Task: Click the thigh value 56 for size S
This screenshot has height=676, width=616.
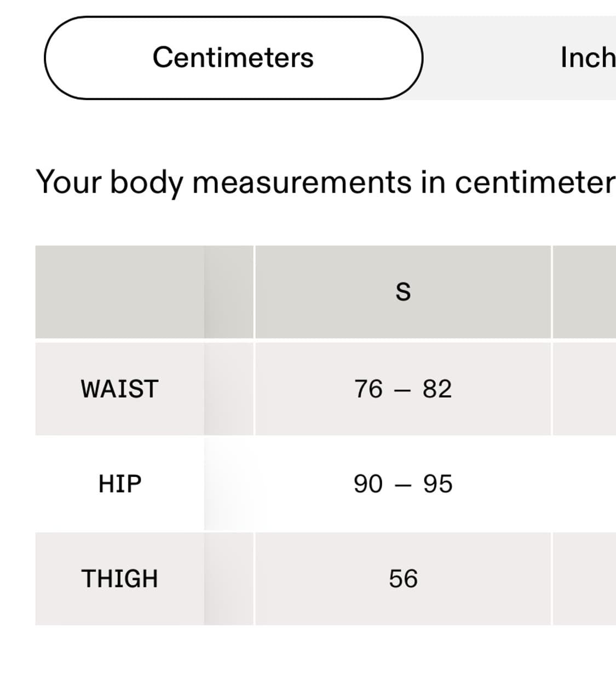Action: pos(403,579)
